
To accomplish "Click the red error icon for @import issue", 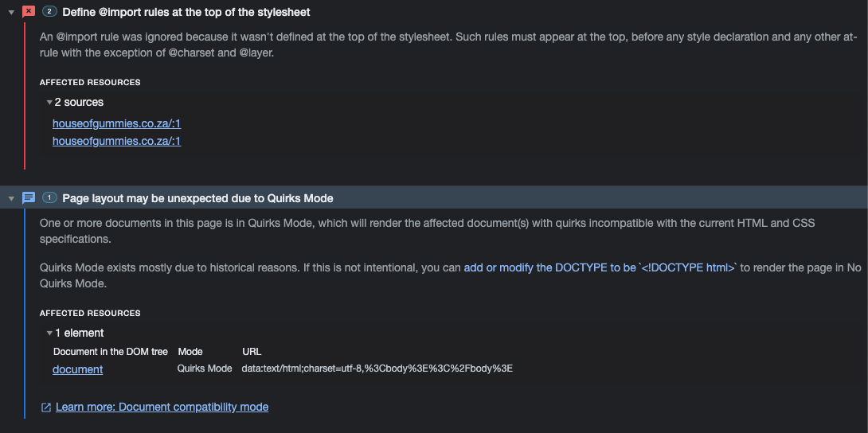I will (x=28, y=12).
